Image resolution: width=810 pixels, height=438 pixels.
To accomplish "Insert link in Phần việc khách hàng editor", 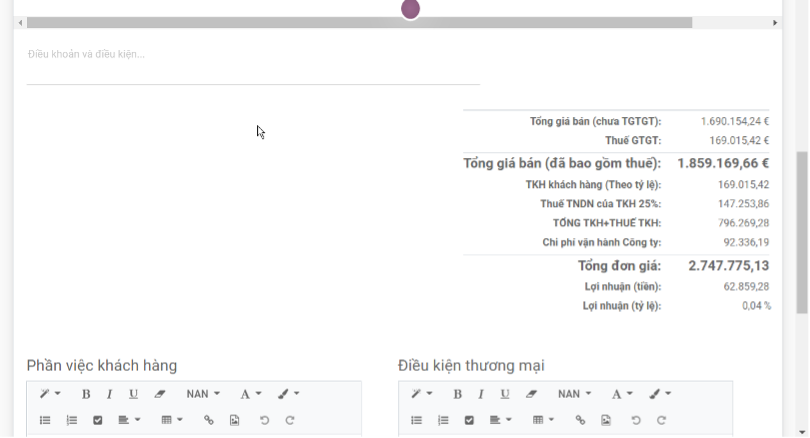I will point(209,420).
